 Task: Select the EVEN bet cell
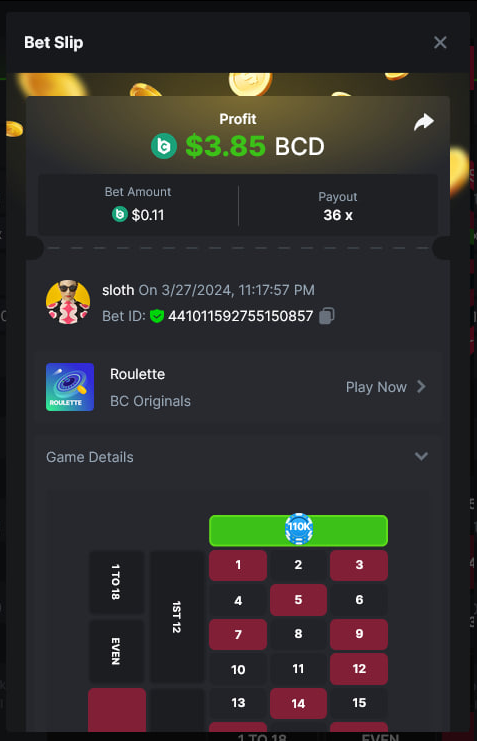[x=116, y=651]
